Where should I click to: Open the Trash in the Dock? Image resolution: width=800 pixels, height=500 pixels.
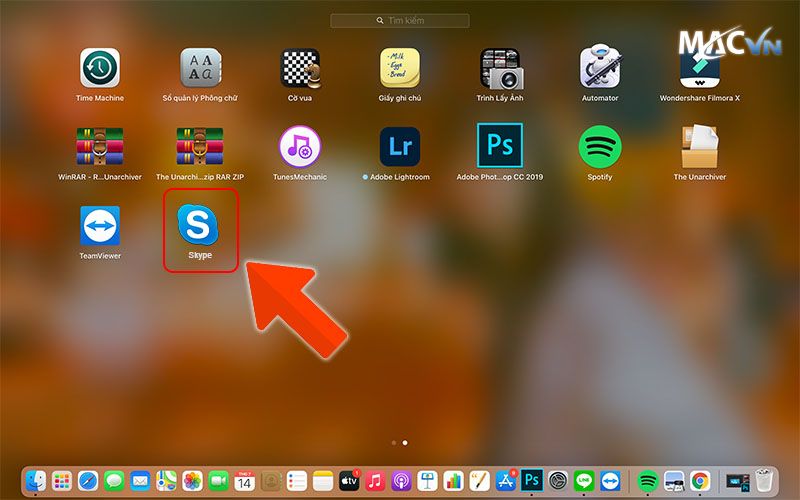[764, 481]
